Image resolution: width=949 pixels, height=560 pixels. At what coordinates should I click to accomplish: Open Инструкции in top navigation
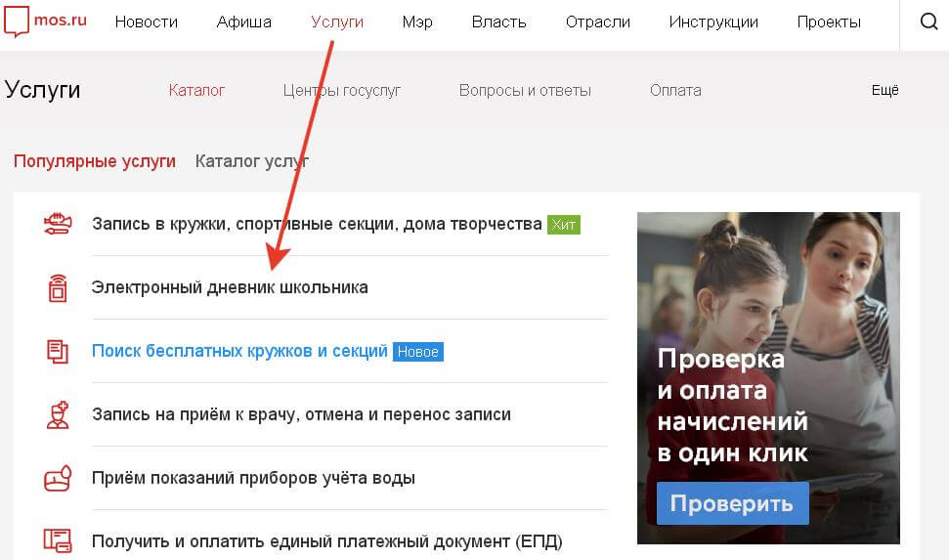pyautogui.click(x=713, y=22)
